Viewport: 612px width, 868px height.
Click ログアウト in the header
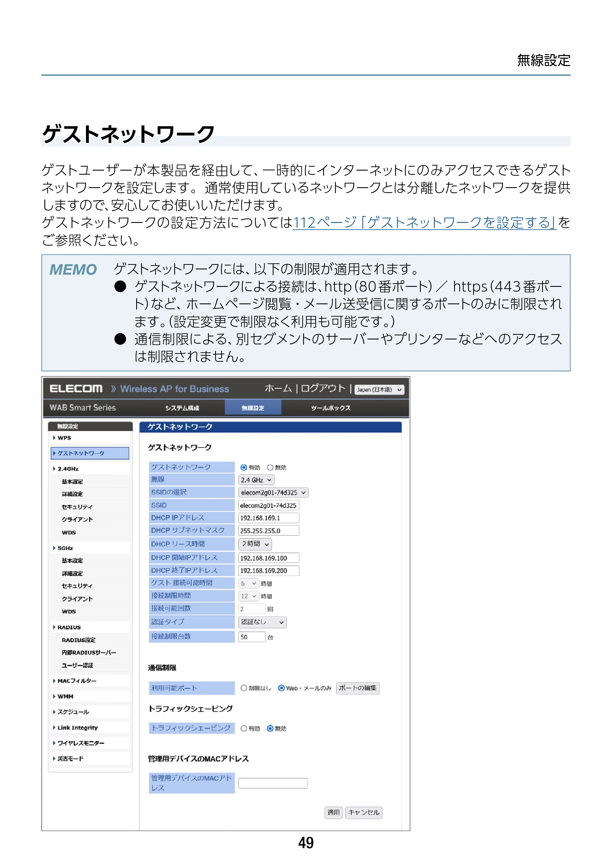tap(323, 388)
